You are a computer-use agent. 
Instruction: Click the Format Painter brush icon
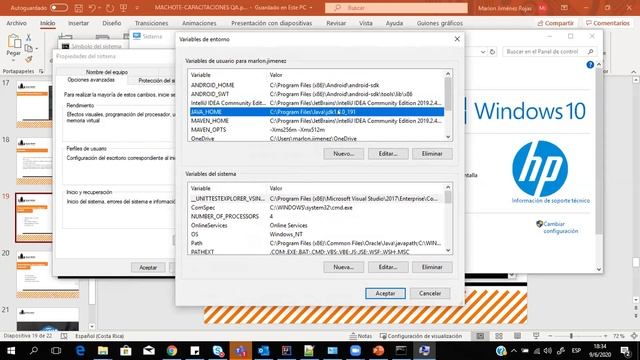tap(29, 60)
